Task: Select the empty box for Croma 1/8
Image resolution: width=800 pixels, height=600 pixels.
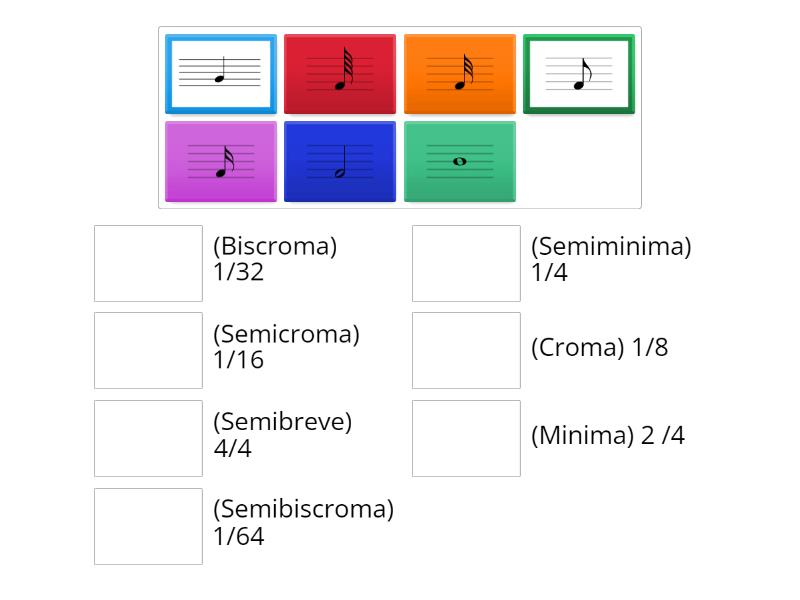Action: 466,350
